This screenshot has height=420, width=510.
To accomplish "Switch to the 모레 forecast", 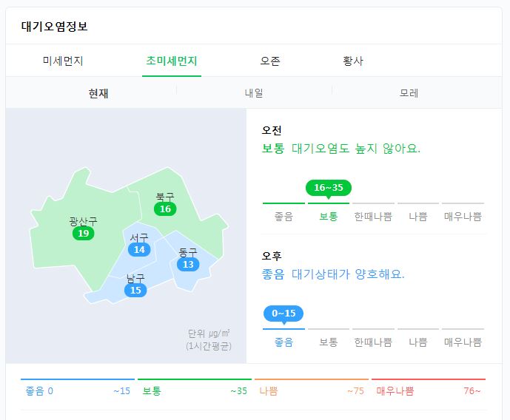I will [409, 93].
